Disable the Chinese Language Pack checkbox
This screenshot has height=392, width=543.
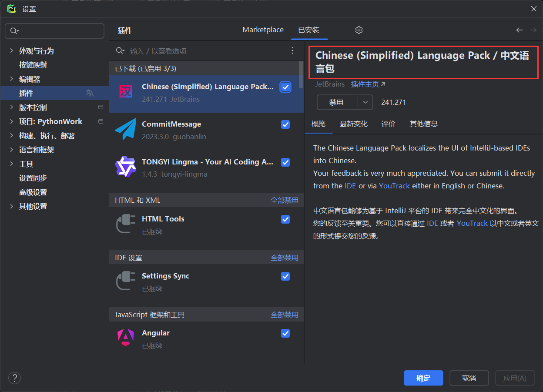pyautogui.click(x=285, y=87)
